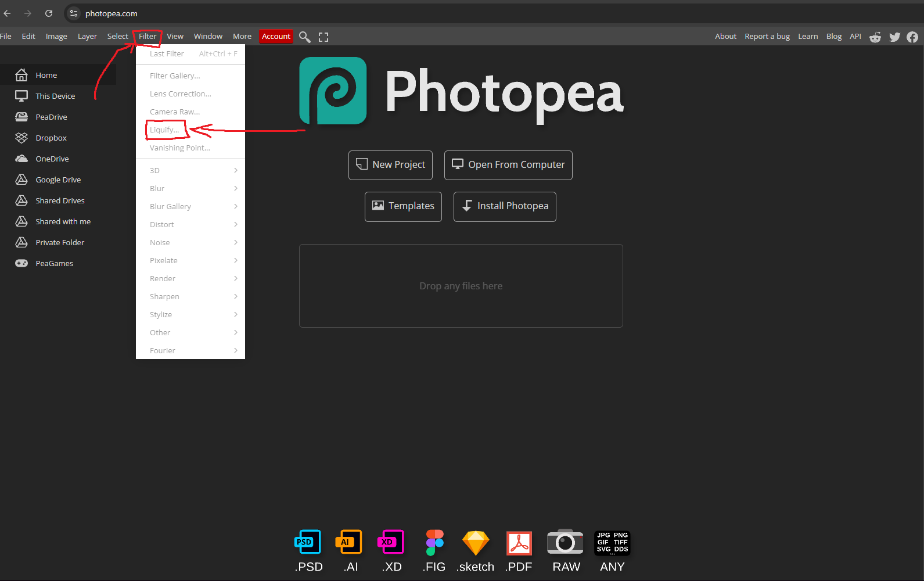Expand the Fourier filter submenu
The image size is (924, 581).
click(x=190, y=350)
